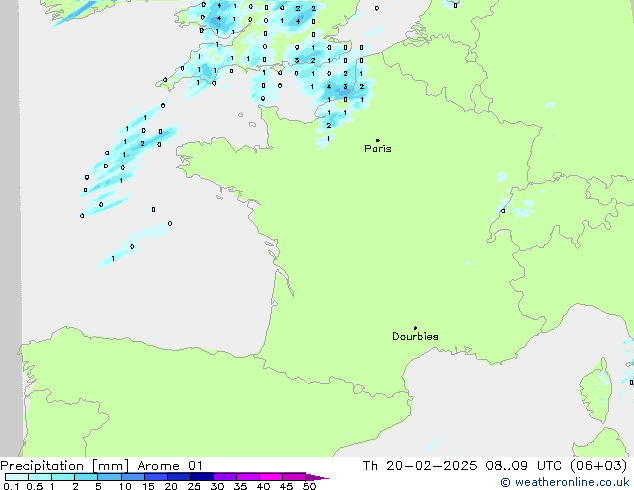The image size is (634, 490).
Task: Choose the 25–30 mm dark blue swatch
Action: pos(201,477)
